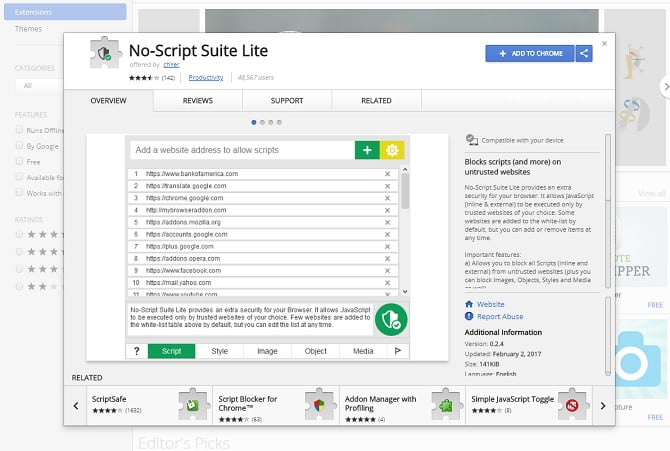The height and width of the screenshot is (451, 670).
Task: Click the compatible with your device icon
Action: [471, 140]
